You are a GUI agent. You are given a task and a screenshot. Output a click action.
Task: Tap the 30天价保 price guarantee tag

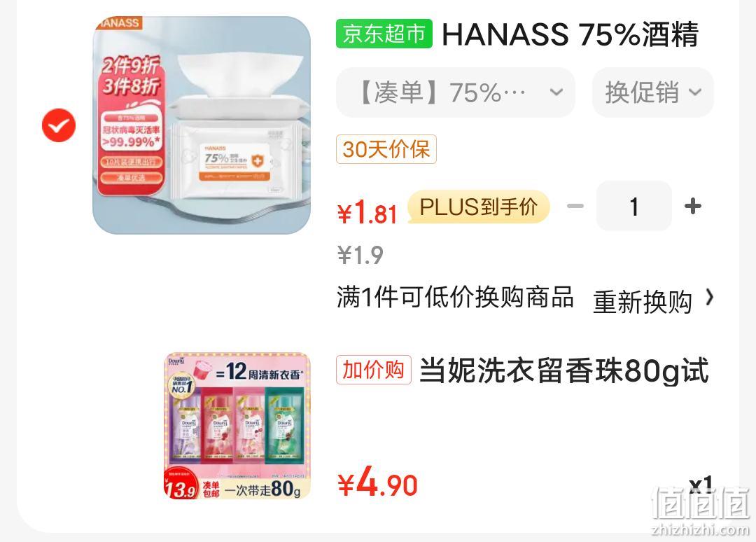pos(386,149)
